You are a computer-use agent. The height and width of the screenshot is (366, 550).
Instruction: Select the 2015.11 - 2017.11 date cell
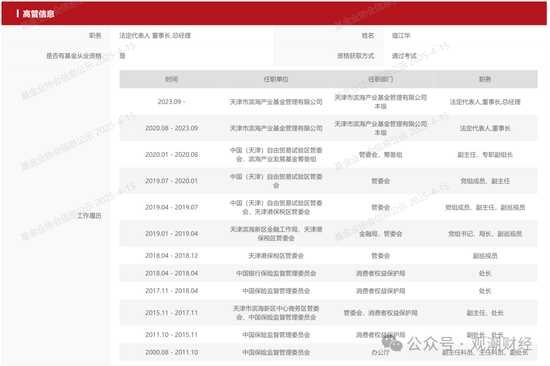click(172, 313)
